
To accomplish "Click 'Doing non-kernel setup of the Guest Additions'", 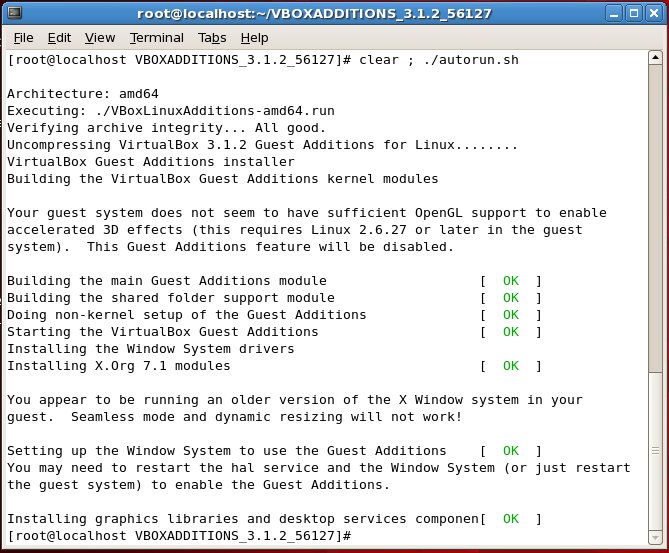I will coord(187,315).
